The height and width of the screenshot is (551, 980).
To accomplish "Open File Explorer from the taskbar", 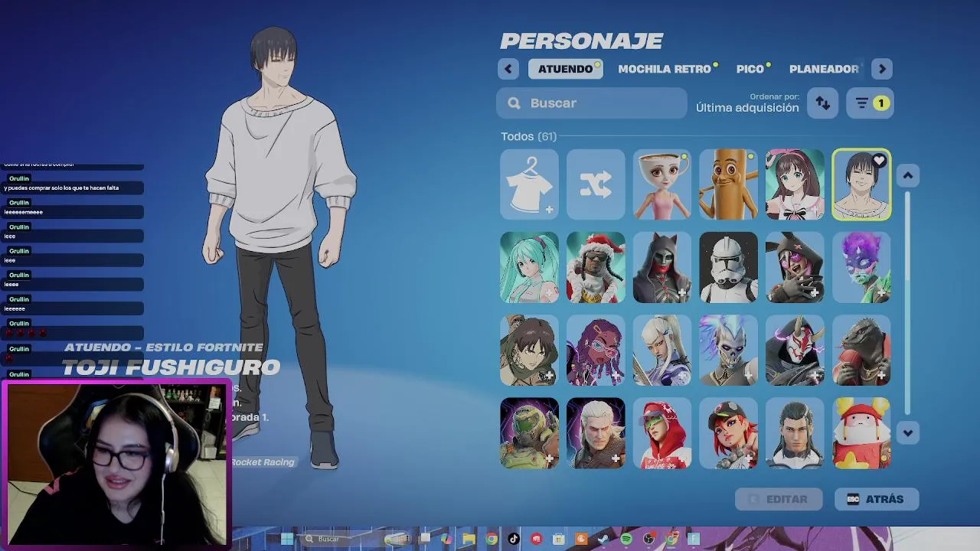I will (x=469, y=539).
